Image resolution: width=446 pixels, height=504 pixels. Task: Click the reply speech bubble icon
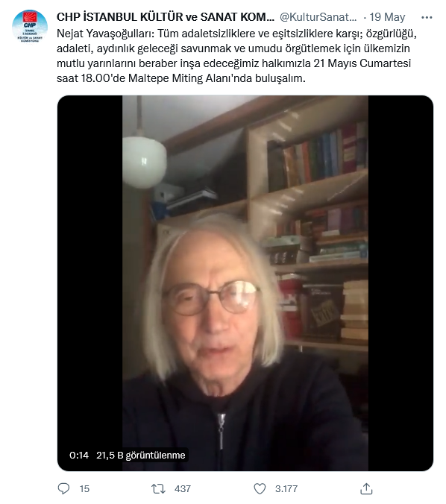tap(63, 488)
